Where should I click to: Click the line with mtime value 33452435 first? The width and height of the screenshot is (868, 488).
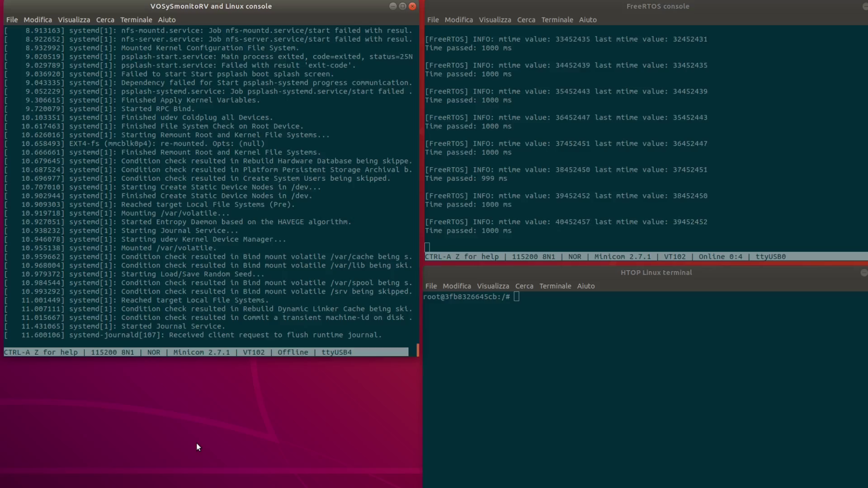566,39
